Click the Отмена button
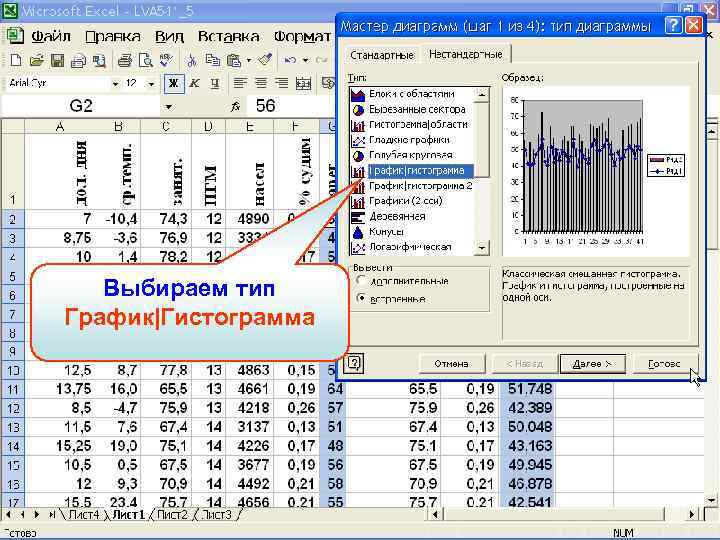The height and width of the screenshot is (540, 720). coord(451,364)
